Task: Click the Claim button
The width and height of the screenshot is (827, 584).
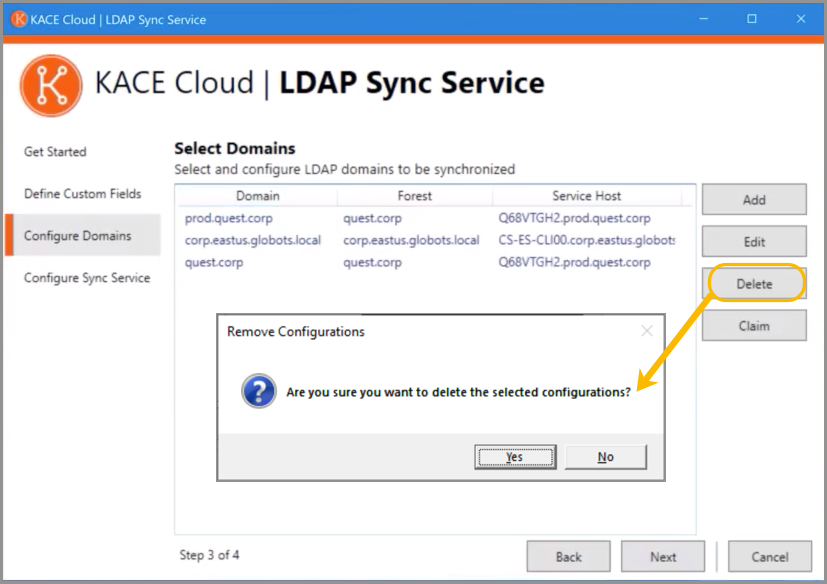Action: (x=754, y=325)
